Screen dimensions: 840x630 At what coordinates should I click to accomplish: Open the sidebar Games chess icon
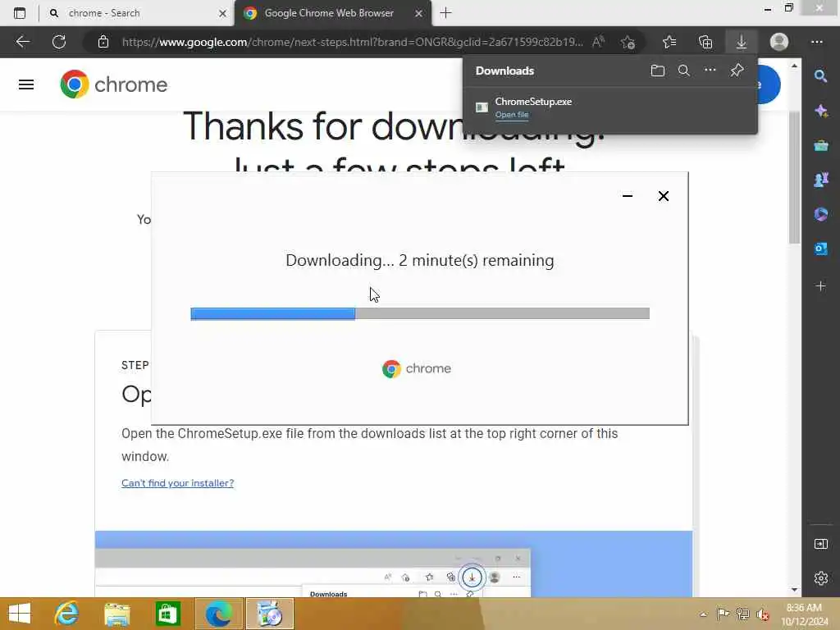pos(820,180)
